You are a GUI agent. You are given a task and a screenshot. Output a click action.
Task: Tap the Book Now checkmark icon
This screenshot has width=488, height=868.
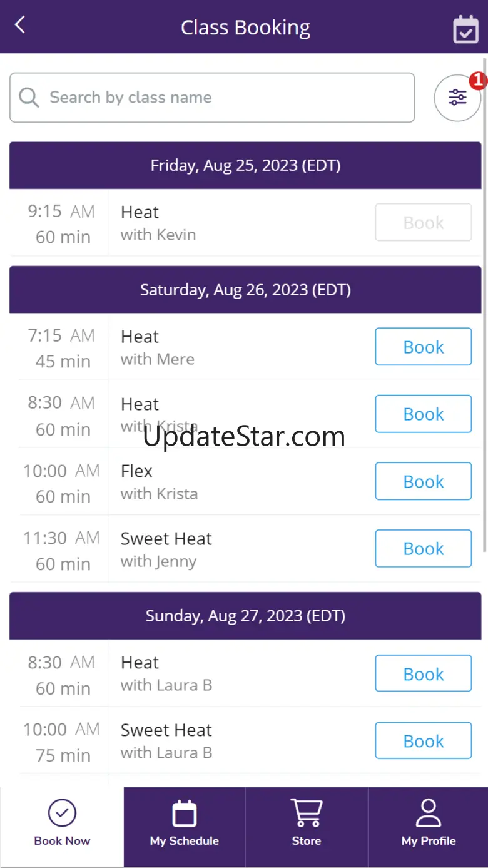click(62, 814)
